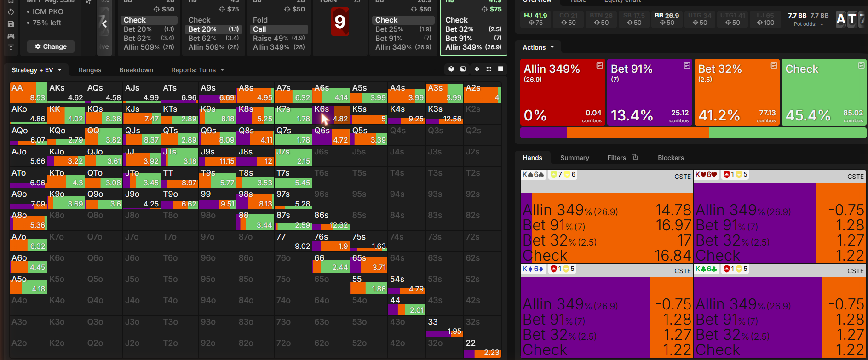Open the Summary tab
Viewport: 868px width, 360px height.
click(575, 158)
